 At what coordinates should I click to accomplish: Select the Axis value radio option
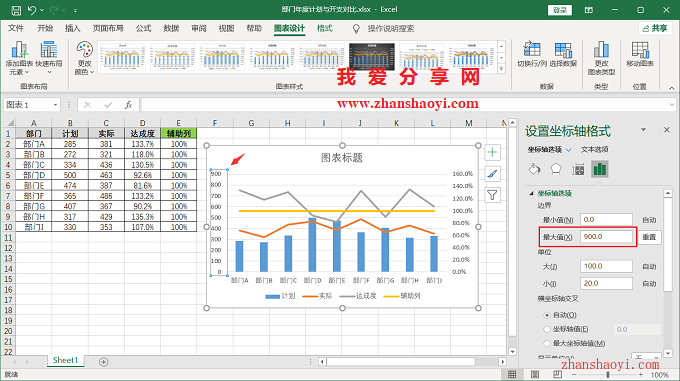coord(547,329)
